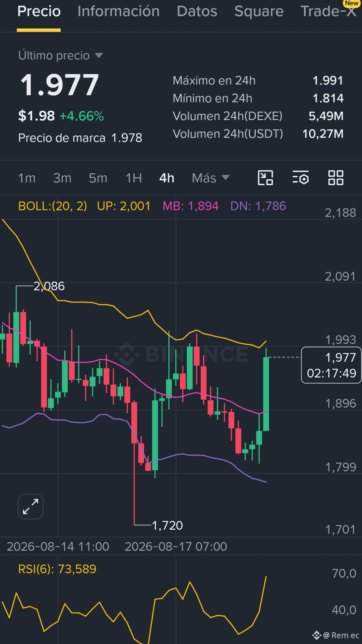
Task: Open the chart drawing tools icon
Action: [x=265, y=178]
